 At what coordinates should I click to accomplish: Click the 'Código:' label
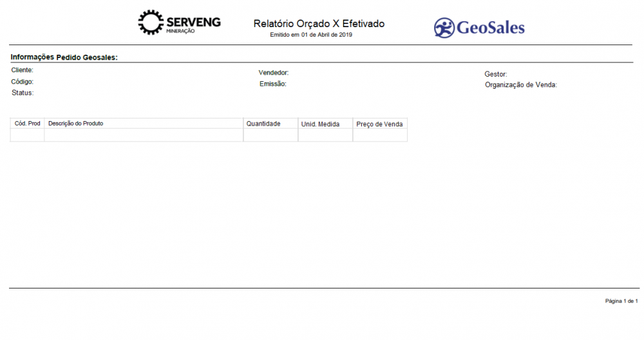pos(22,82)
